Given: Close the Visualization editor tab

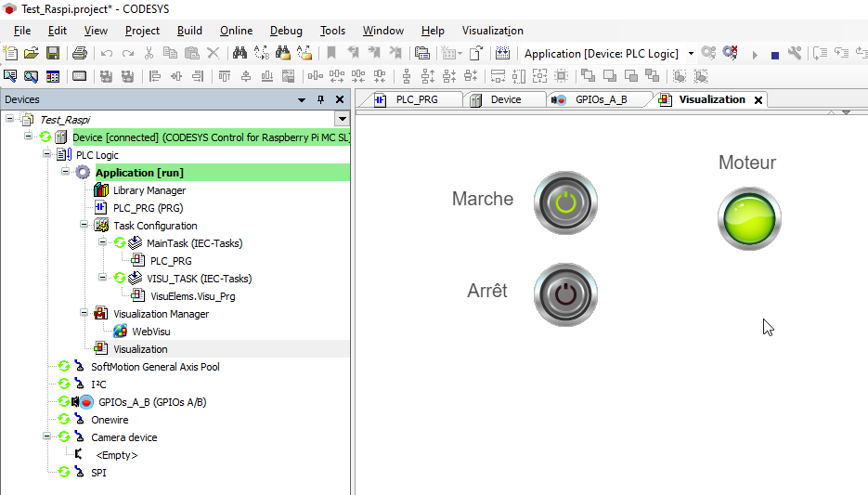Looking at the screenshot, I should pos(758,100).
